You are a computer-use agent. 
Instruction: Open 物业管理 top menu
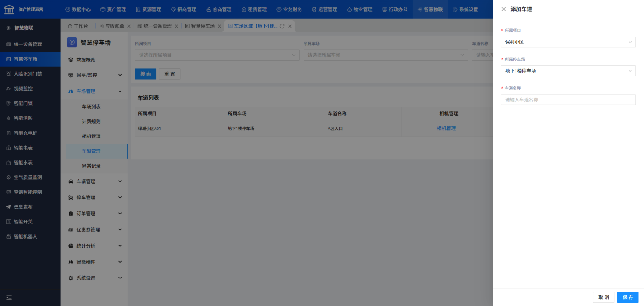(x=359, y=9)
